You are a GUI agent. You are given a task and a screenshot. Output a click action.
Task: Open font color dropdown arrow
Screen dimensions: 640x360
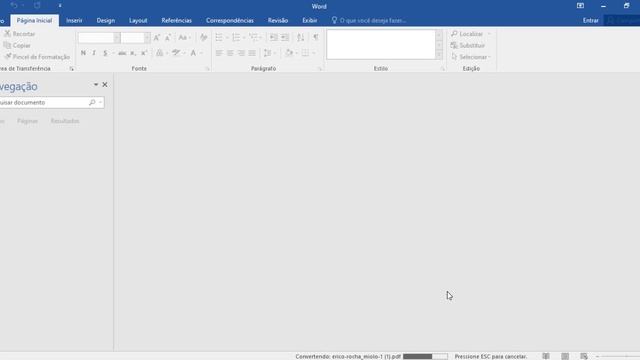[201, 53]
